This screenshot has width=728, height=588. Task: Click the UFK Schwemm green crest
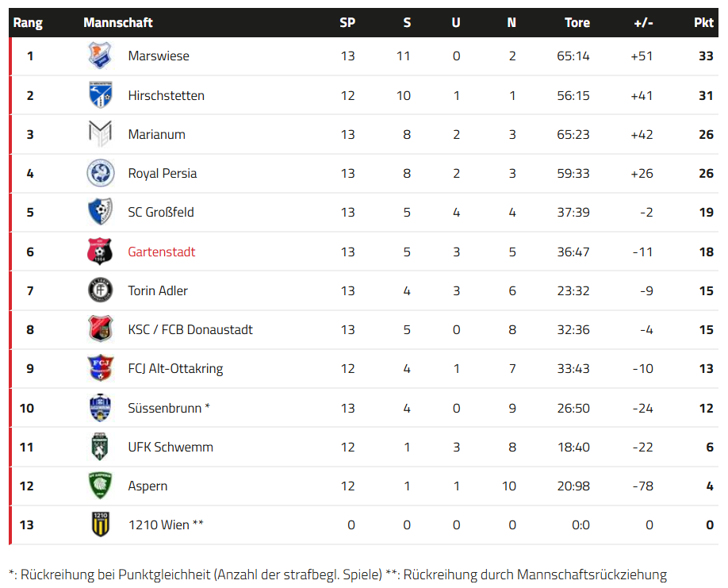pos(100,447)
